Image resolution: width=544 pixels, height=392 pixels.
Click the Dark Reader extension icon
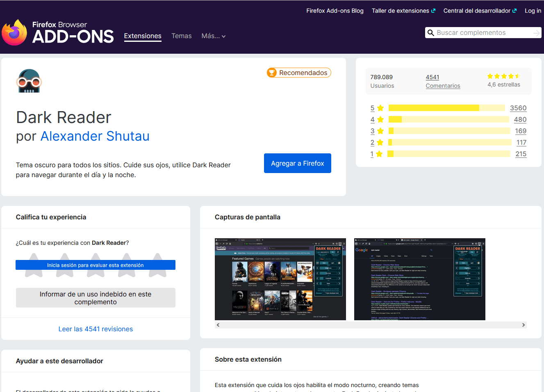coord(29,81)
